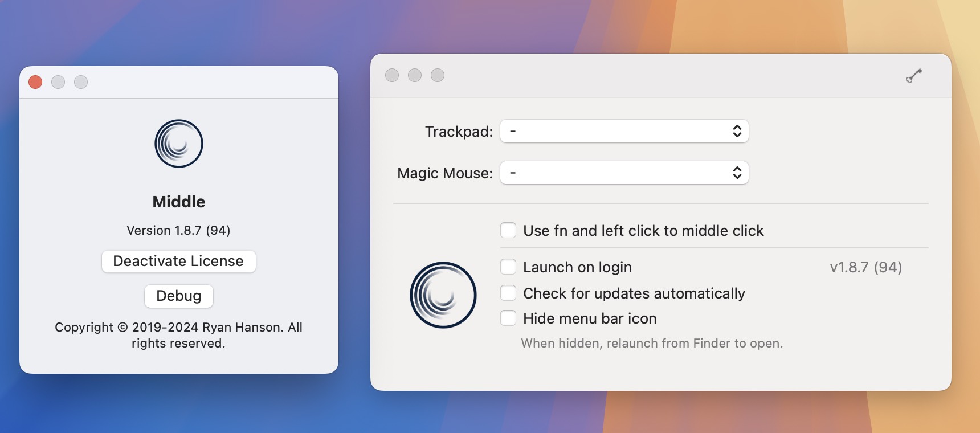Click the v1.8.7 (94) version label
Image resolution: width=980 pixels, height=433 pixels.
click(x=866, y=267)
